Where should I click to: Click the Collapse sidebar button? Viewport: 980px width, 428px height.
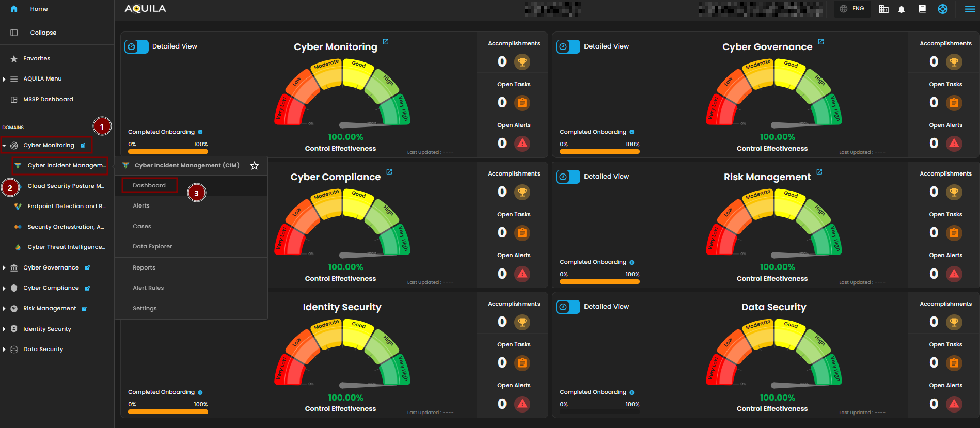[x=43, y=33]
